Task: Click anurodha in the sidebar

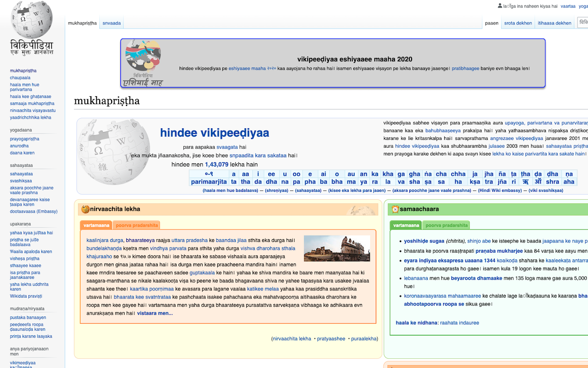Action: pos(19,146)
